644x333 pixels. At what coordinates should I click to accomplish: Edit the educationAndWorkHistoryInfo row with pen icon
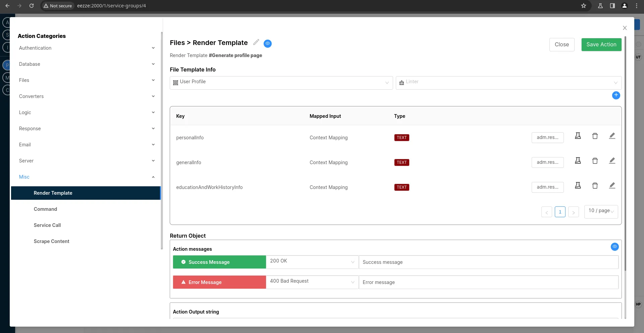pyautogui.click(x=612, y=186)
